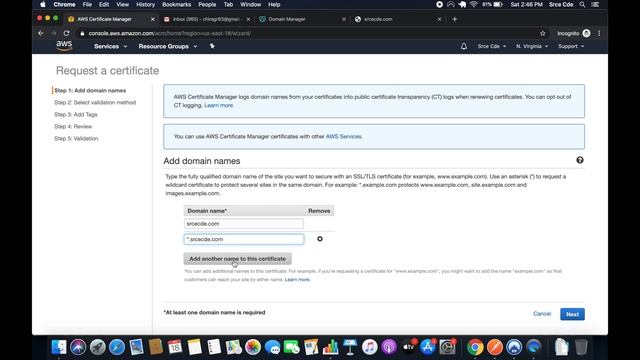
Task: Click the Wi-Fi status icon
Action: [x=473, y=4]
